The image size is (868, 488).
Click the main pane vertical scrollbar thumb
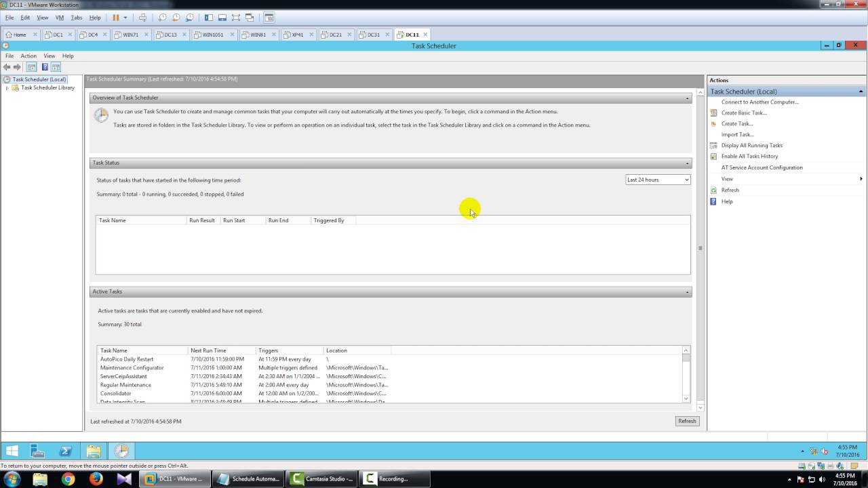701,248
